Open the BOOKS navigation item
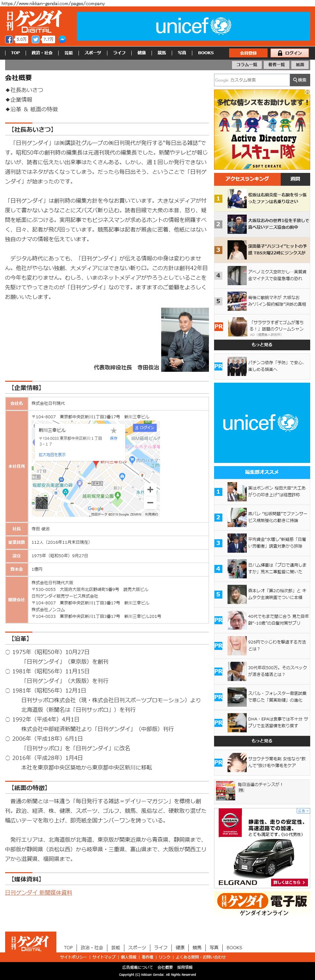 205,53
